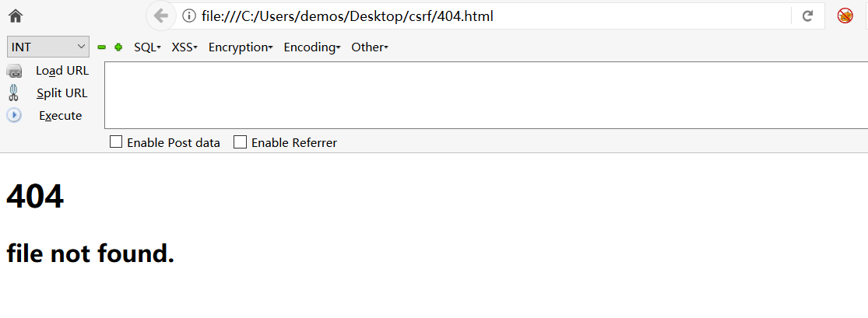Click the red blocked extension icon
This screenshot has width=868, height=318.
pos(845,16)
